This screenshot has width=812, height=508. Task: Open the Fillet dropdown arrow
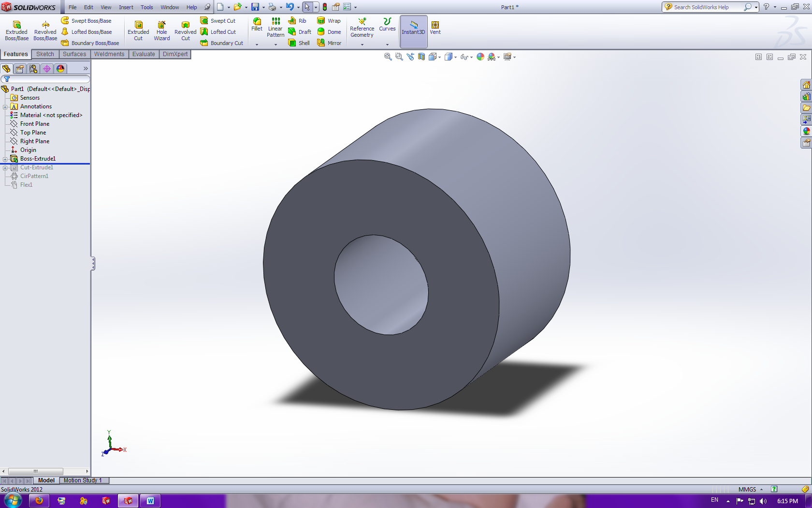(x=257, y=44)
